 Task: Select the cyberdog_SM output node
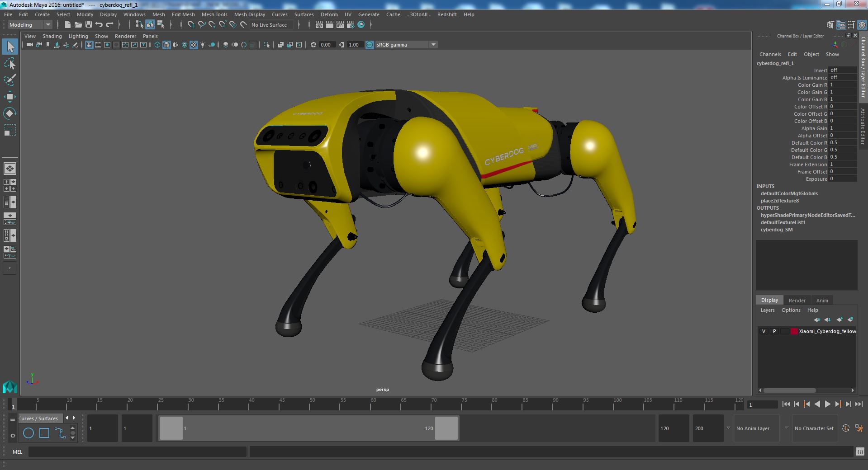coord(776,230)
